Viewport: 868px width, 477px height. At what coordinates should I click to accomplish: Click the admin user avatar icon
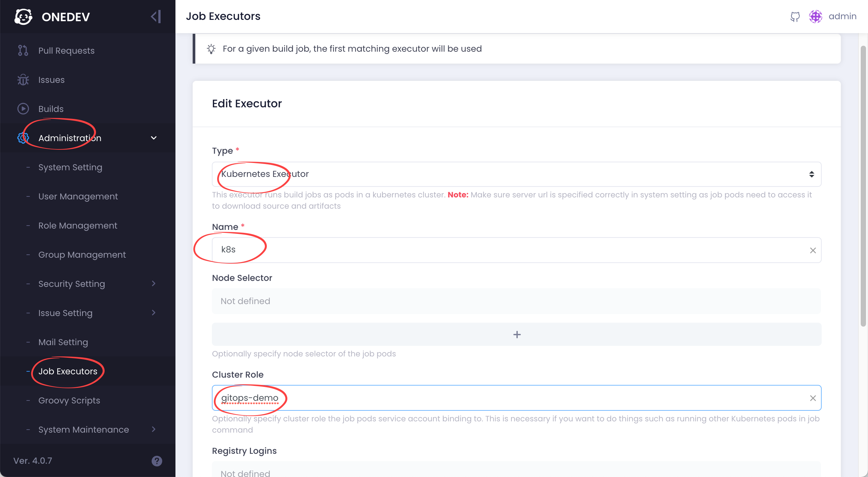click(x=815, y=17)
